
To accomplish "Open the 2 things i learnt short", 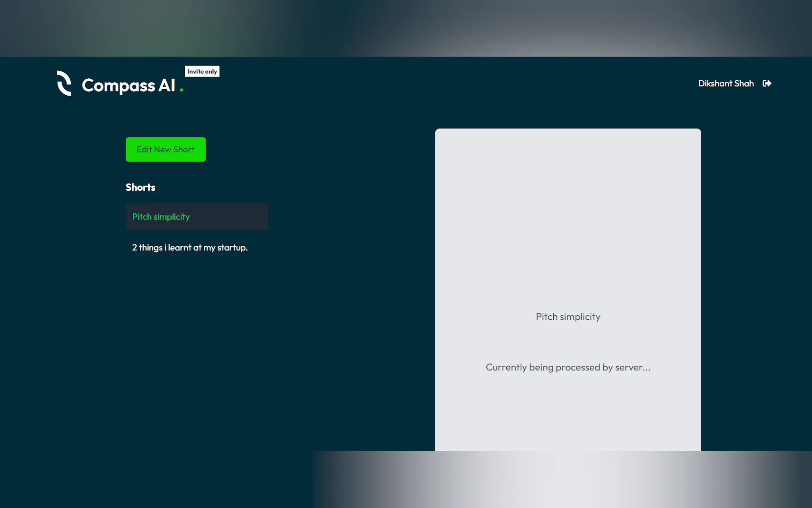I will (x=190, y=248).
